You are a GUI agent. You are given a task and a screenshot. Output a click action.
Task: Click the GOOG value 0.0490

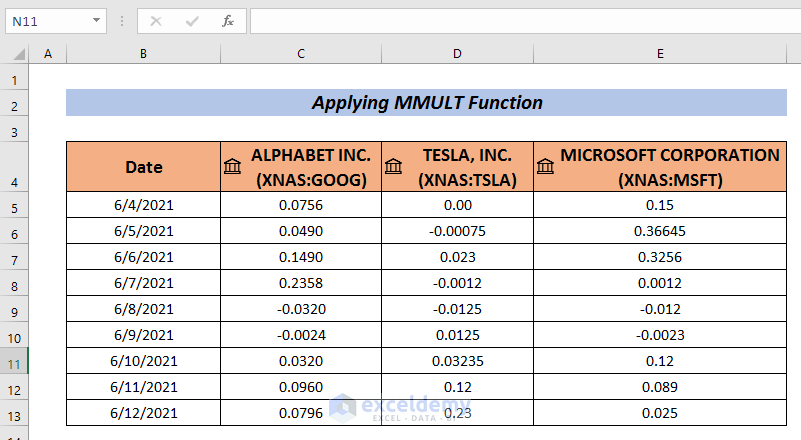(x=301, y=231)
